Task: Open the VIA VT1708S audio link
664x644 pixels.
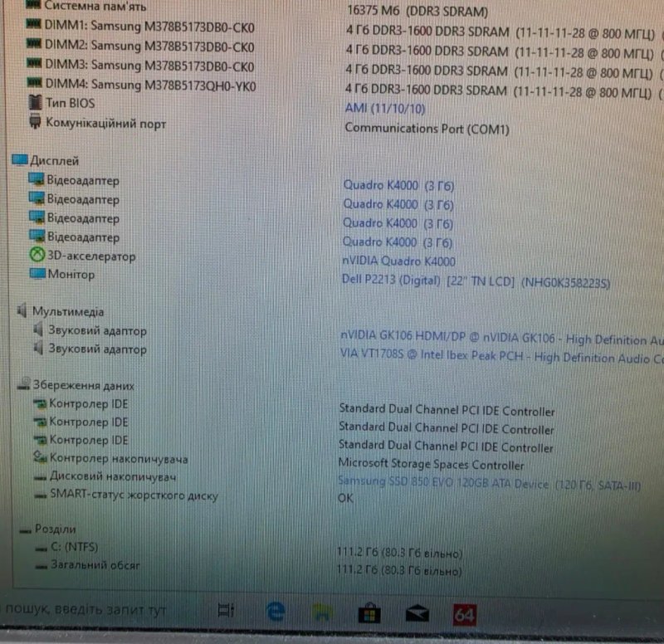Action: point(501,357)
